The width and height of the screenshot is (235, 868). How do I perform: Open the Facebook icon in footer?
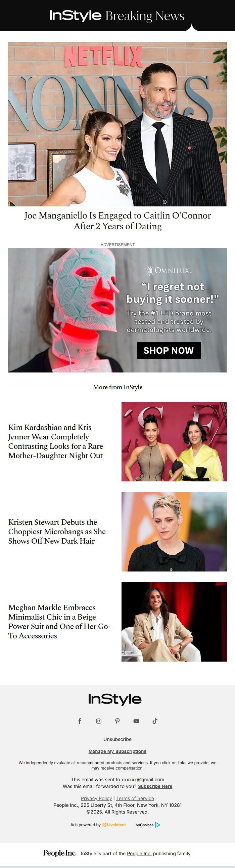[80, 721]
